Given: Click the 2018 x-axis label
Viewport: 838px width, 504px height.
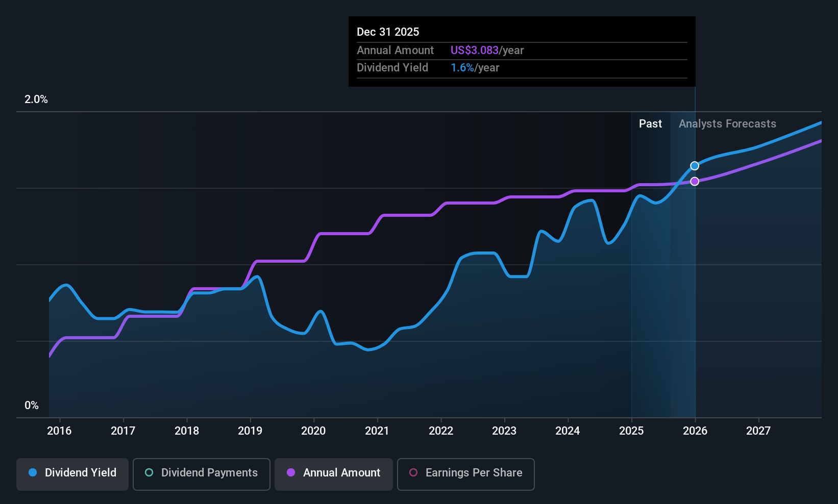Looking at the screenshot, I should (187, 431).
